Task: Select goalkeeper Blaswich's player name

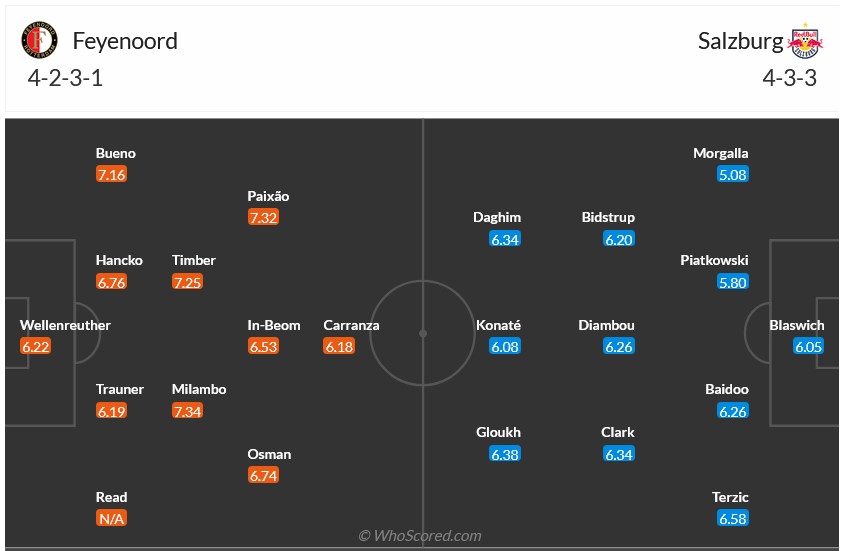Action: [x=797, y=325]
